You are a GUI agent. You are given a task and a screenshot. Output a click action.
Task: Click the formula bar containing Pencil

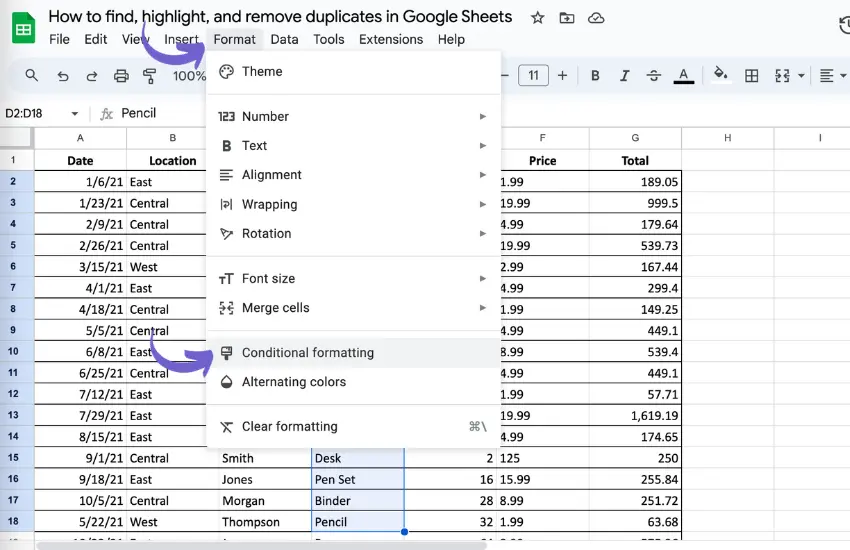tap(139, 113)
